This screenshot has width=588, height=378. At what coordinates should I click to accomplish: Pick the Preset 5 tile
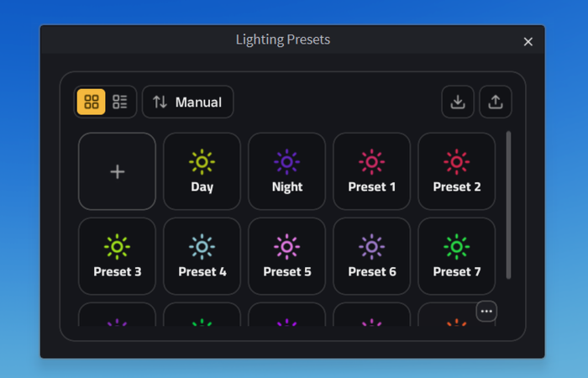[287, 256]
